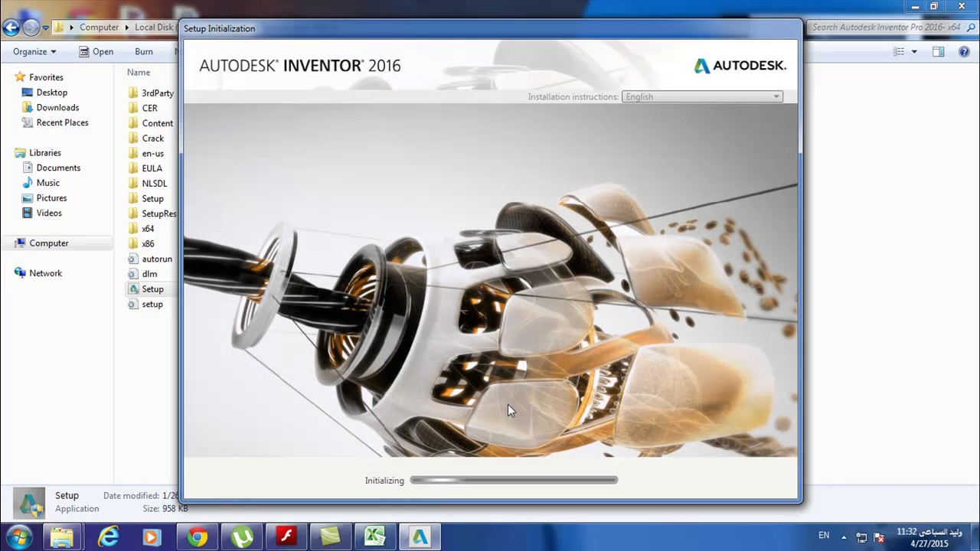The height and width of the screenshot is (551, 980).
Task: Open the Pictures library
Action: [51, 198]
